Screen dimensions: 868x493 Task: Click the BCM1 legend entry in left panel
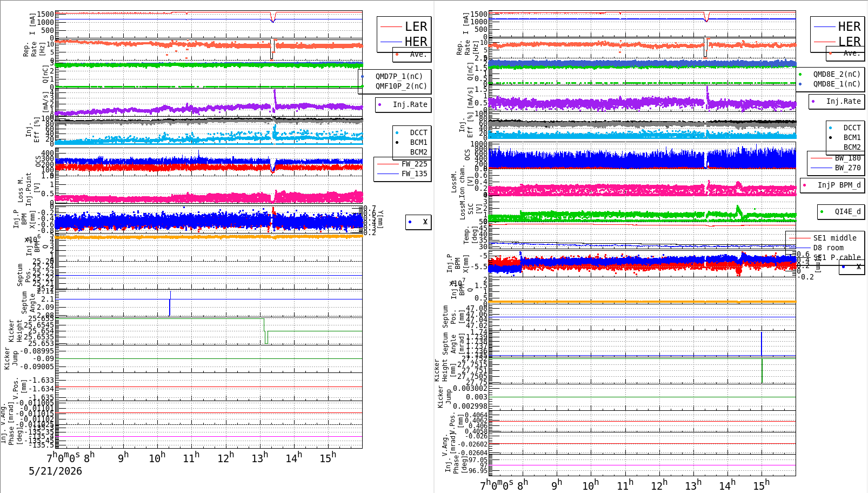[x=418, y=142]
